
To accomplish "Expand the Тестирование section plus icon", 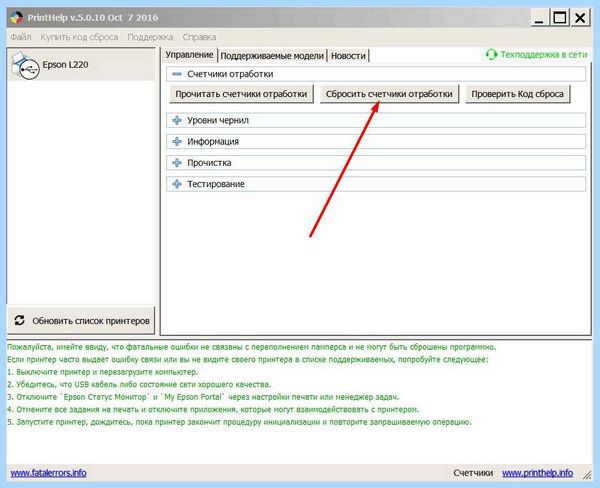I will pos(177,184).
